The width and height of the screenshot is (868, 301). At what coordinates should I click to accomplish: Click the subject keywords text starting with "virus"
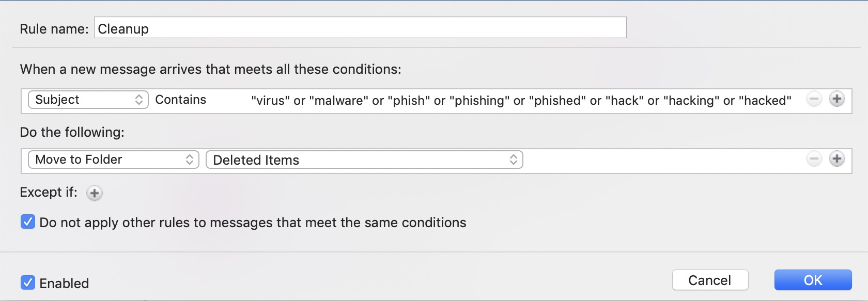pyautogui.click(x=521, y=100)
